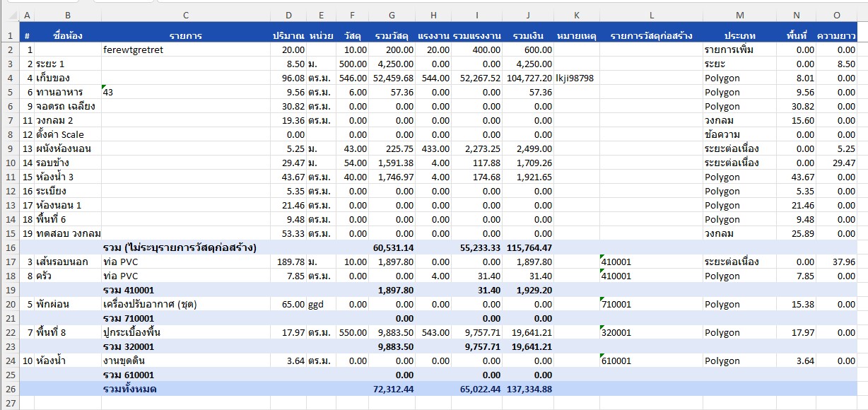Click the 'หมายเหตุ' header cell
This screenshot has width=868, height=410.
click(x=577, y=35)
